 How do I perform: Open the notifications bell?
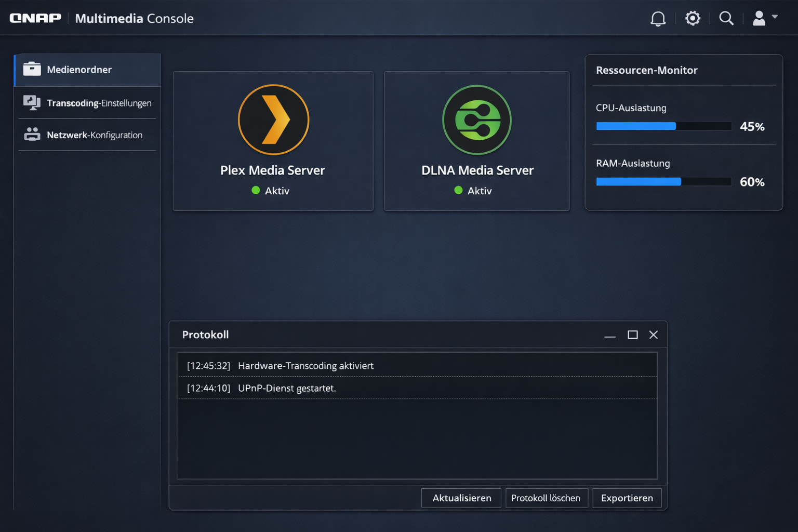tap(658, 19)
